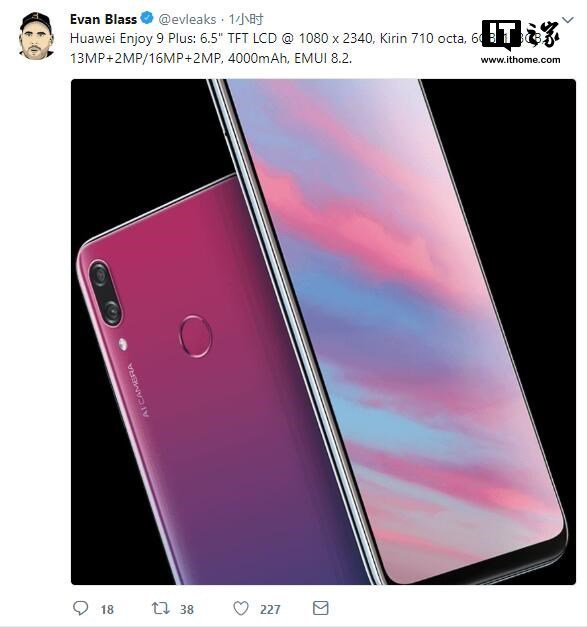
Task: Expand the tweet options chevron menu
Action: point(568,20)
